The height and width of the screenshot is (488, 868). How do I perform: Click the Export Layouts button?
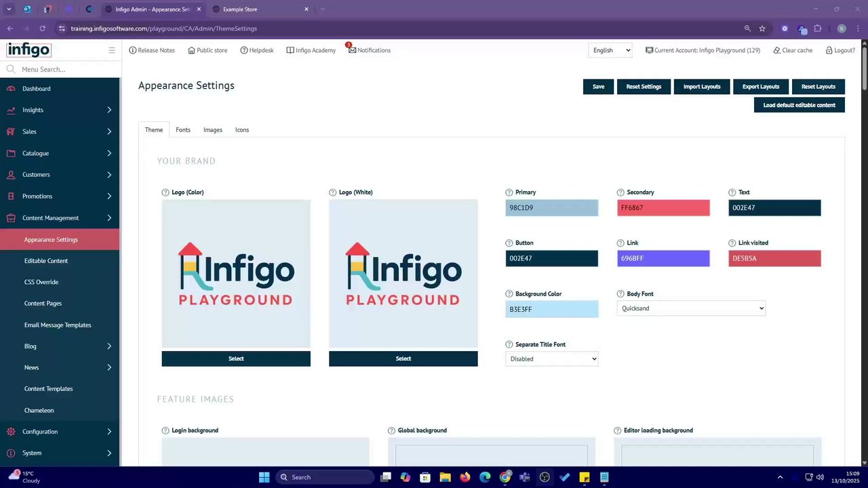coord(761,87)
